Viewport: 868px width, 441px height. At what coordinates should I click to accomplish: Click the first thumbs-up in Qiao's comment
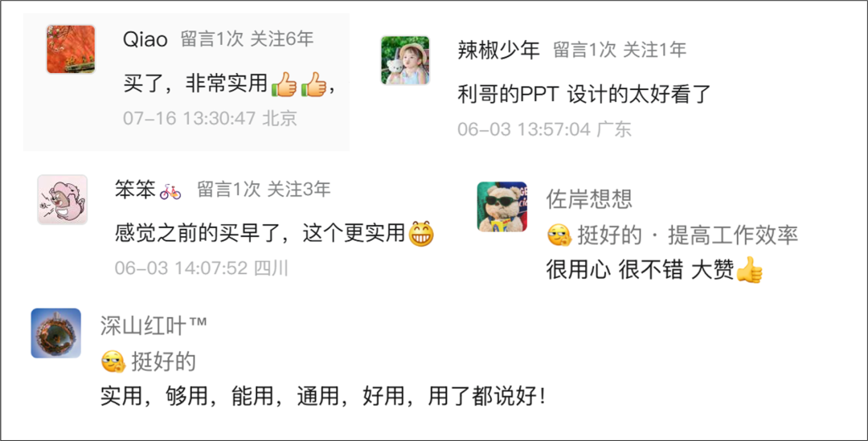(285, 84)
